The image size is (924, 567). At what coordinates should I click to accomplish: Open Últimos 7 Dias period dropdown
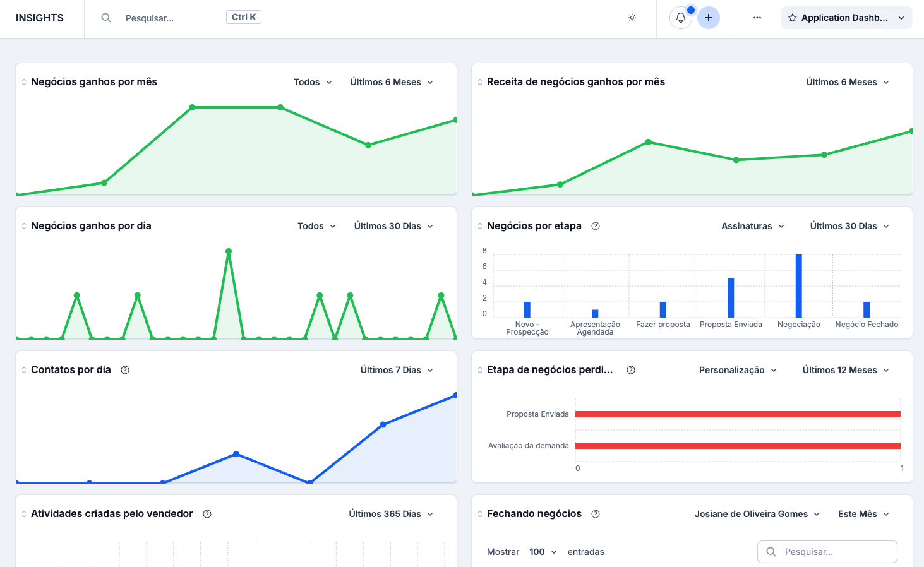click(x=397, y=370)
